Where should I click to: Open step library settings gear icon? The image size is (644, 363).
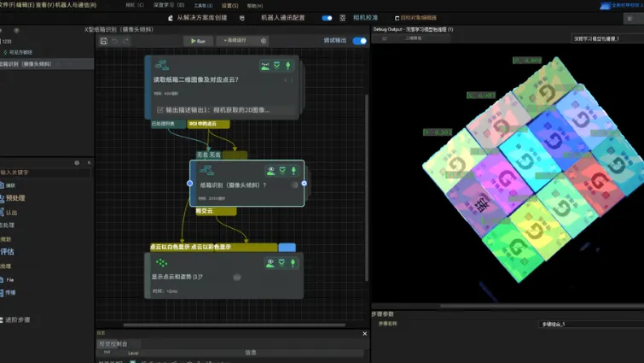click(77, 163)
